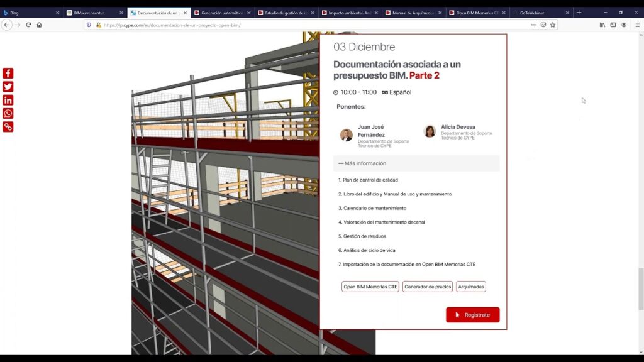
Task: Copy link using the chain share icon
Action: coord(8,127)
